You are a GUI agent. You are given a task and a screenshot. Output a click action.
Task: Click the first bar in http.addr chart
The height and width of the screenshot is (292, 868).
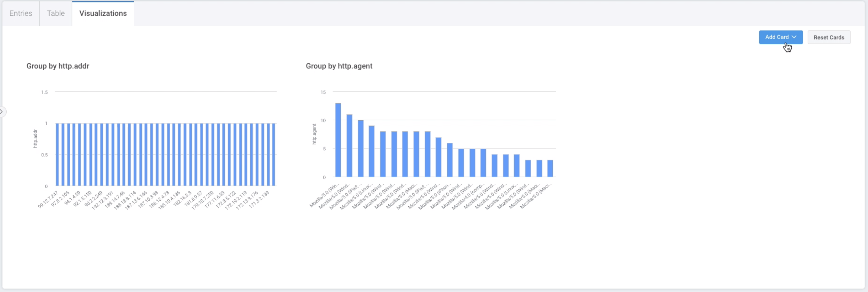pyautogui.click(x=57, y=154)
